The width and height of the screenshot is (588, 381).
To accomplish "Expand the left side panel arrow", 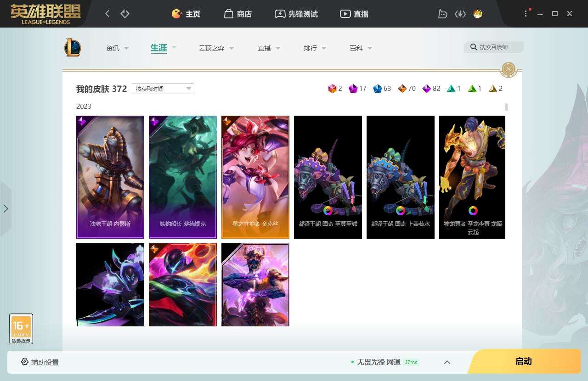I will (6, 209).
